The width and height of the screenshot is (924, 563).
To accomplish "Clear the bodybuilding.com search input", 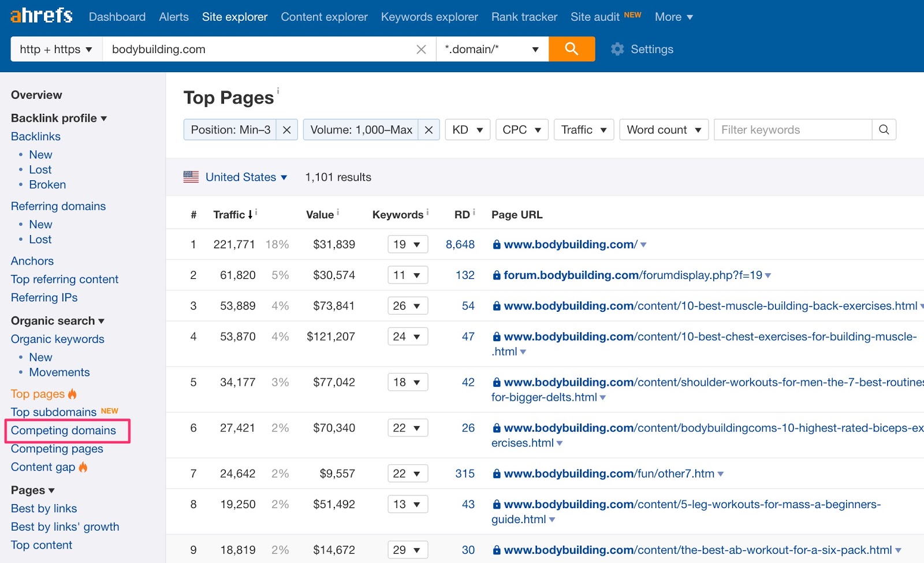I will [x=422, y=50].
